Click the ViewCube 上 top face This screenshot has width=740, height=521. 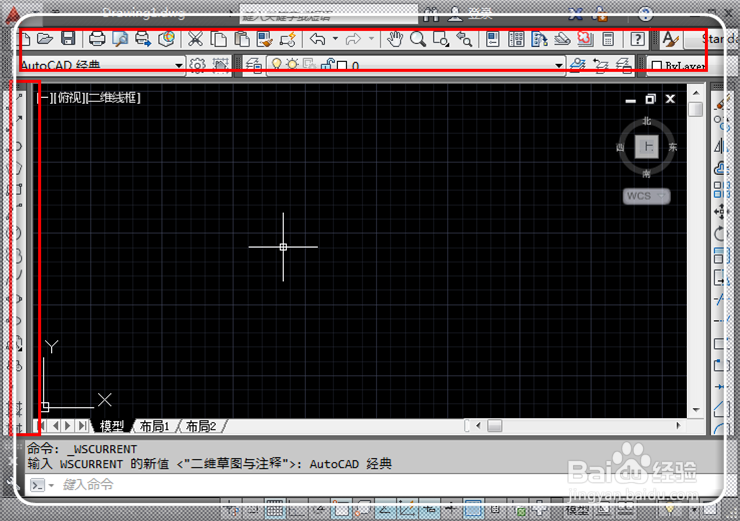pyautogui.click(x=646, y=147)
